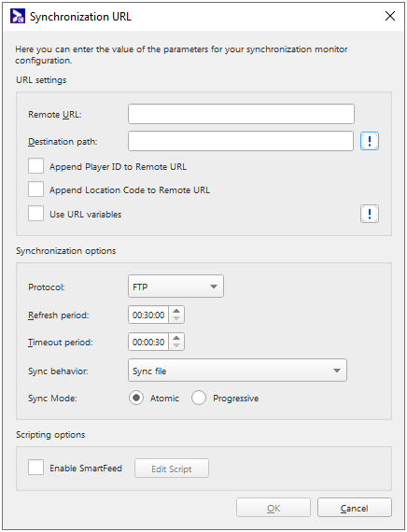
Task: Click the Synchronization URL app icon
Action: coord(18,16)
